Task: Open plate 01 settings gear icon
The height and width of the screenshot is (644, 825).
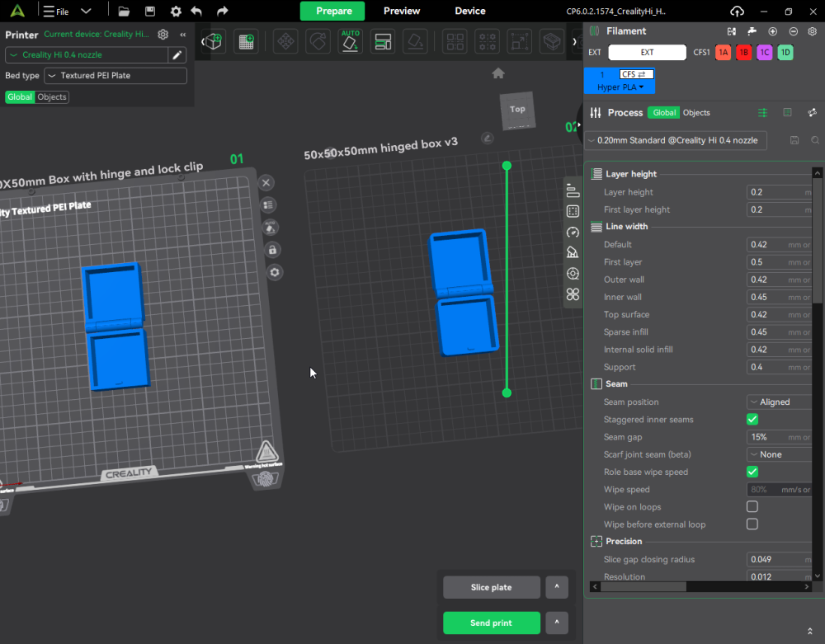Action: [x=275, y=272]
